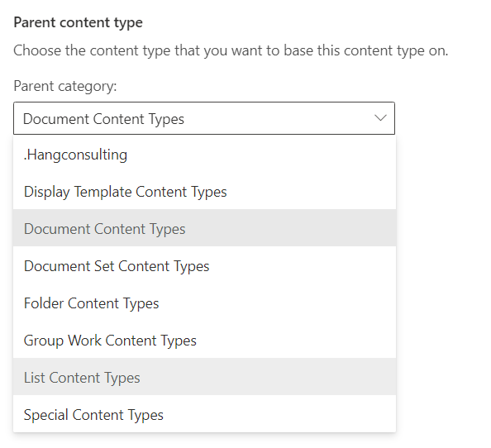Open the Parent category combo box
This screenshot has width=491, height=448.
204,118
